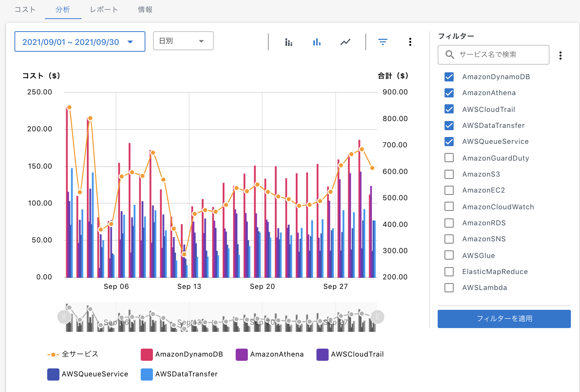Click the service name search field
The width and height of the screenshot is (580, 392).
pos(494,55)
